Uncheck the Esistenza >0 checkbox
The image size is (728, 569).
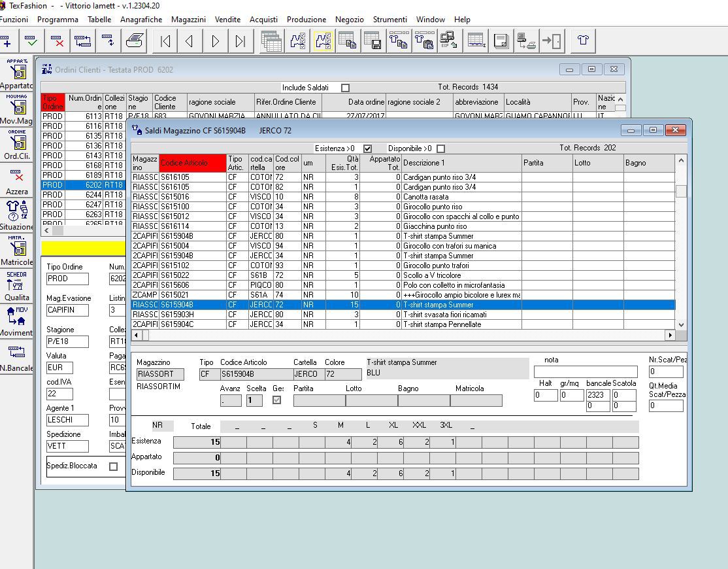[x=367, y=148]
